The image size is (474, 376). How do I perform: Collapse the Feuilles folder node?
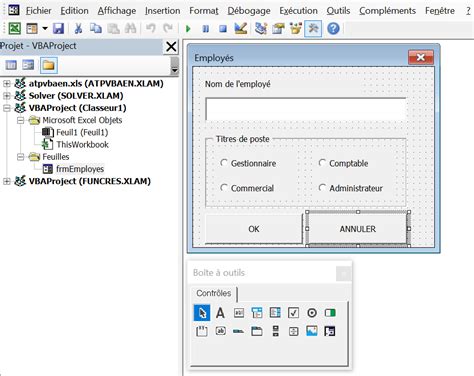coord(21,157)
